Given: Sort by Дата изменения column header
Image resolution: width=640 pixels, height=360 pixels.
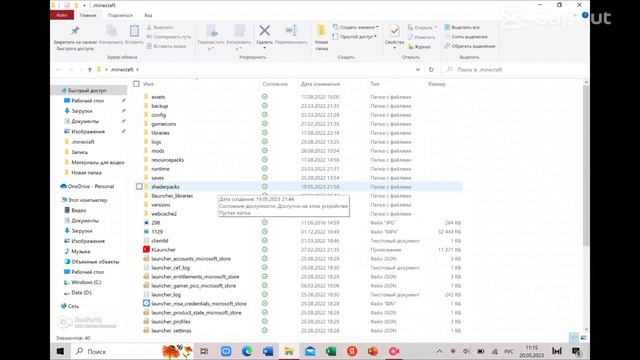Looking at the screenshot, I should coord(320,84).
